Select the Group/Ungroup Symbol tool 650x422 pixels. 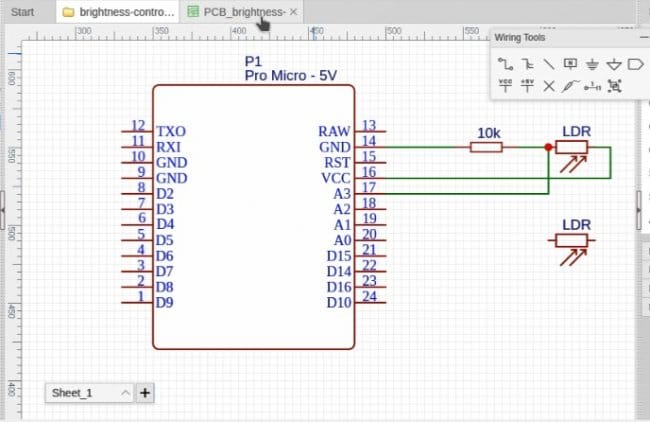[x=614, y=86]
